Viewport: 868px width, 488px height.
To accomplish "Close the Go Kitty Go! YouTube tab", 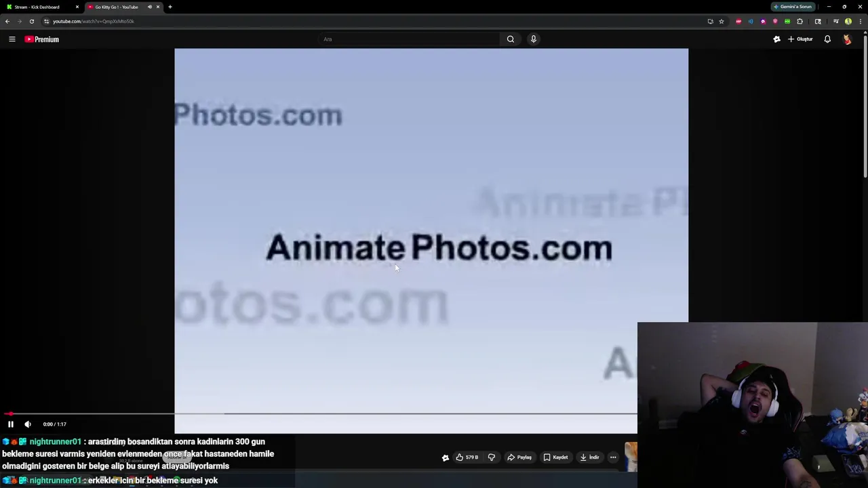I will pos(158,7).
